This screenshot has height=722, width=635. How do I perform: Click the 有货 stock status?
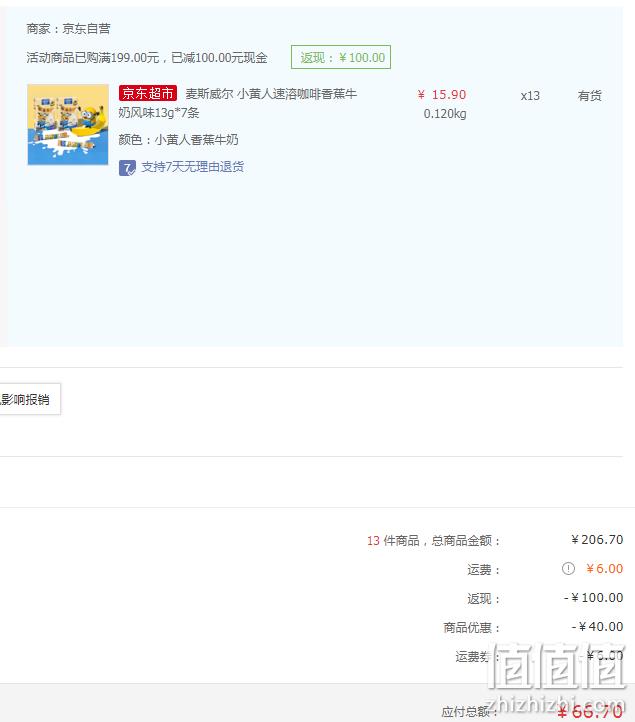coord(590,96)
